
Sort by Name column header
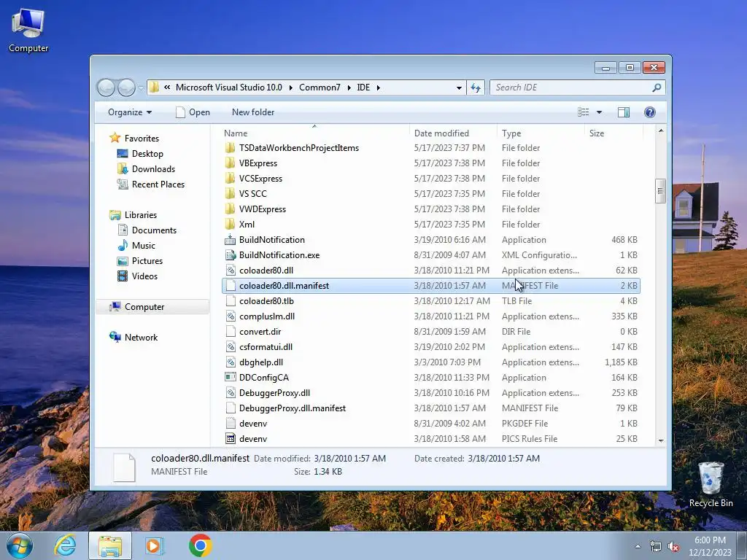[x=314, y=133]
